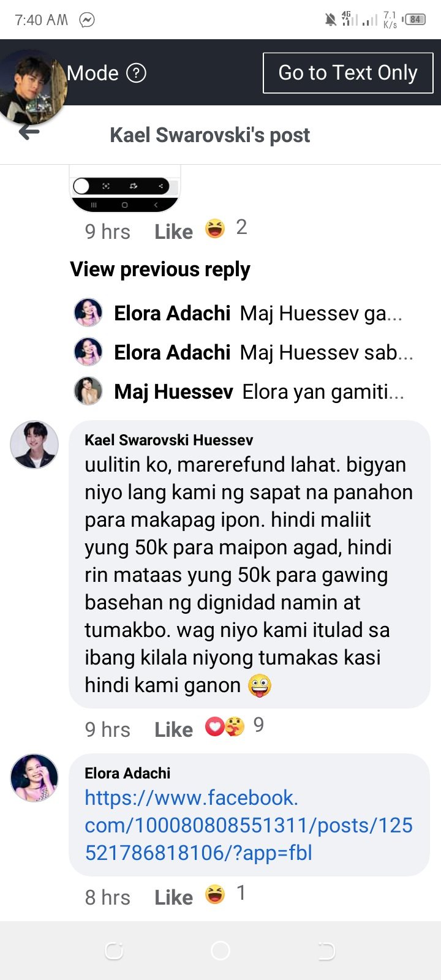Switch with the Go to Text Only button
441x980 pixels.
[348, 73]
